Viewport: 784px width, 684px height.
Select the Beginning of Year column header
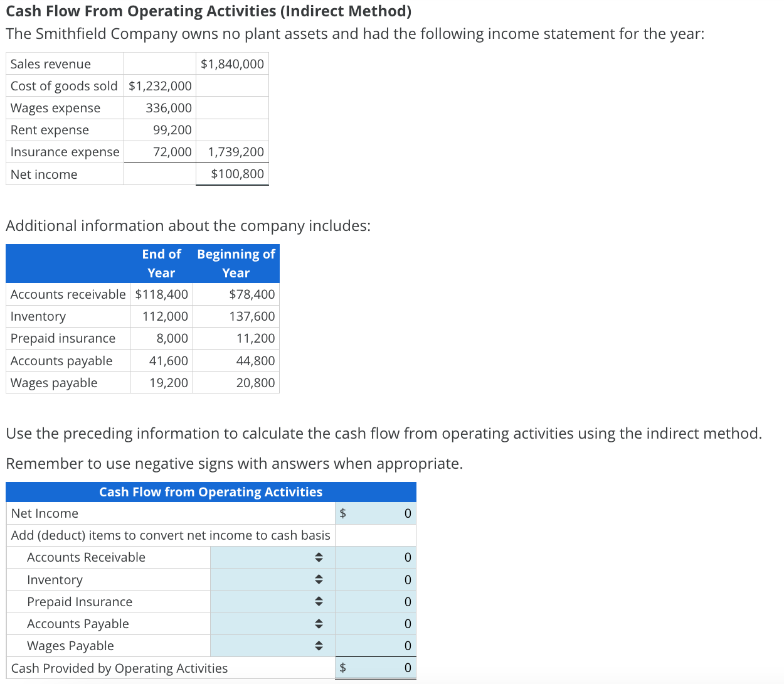[235, 263]
